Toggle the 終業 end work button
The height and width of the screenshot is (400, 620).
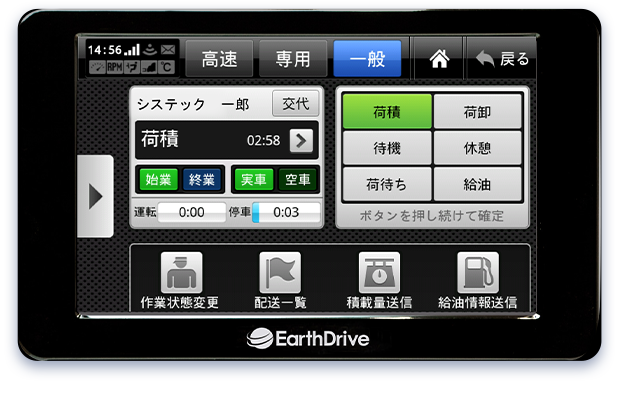[x=202, y=180]
